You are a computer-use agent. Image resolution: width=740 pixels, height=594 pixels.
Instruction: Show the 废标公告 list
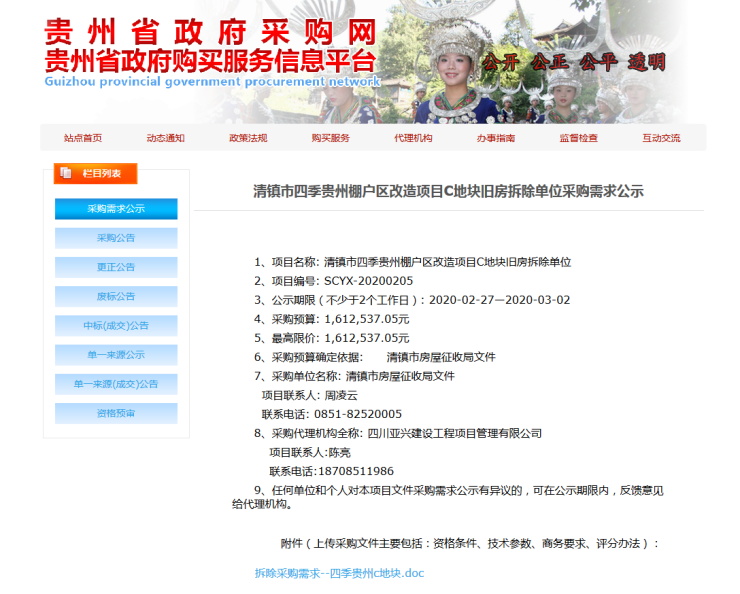click(x=116, y=297)
